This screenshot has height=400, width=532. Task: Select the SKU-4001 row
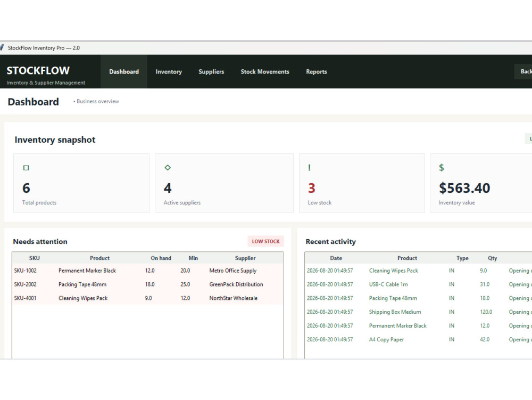147,298
